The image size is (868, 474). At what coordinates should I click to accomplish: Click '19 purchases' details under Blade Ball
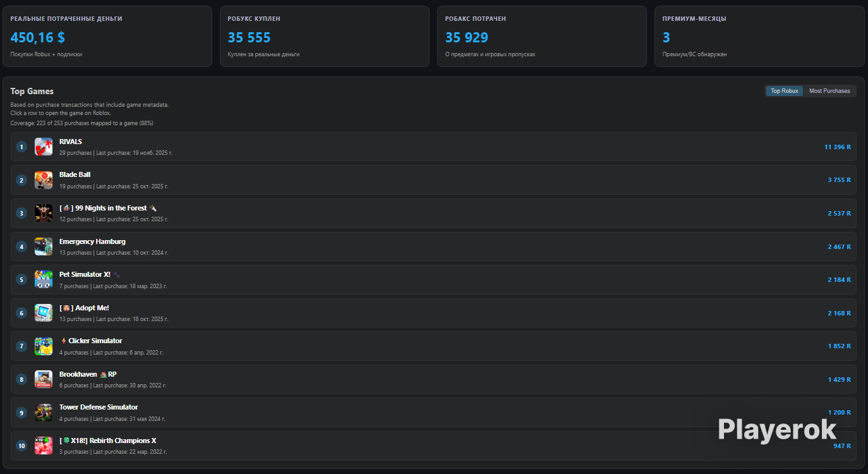(x=114, y=186)
